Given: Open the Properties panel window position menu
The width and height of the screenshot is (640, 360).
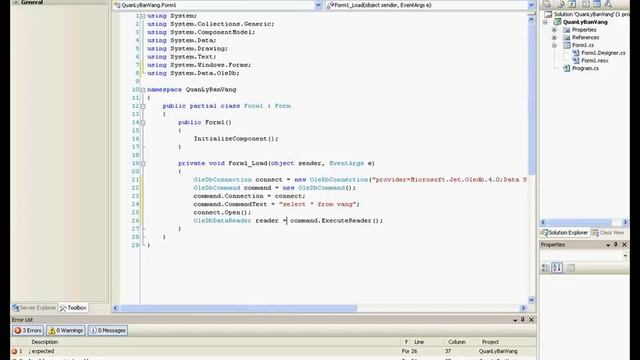Looking at the screenshot, I should pos(608,245).
